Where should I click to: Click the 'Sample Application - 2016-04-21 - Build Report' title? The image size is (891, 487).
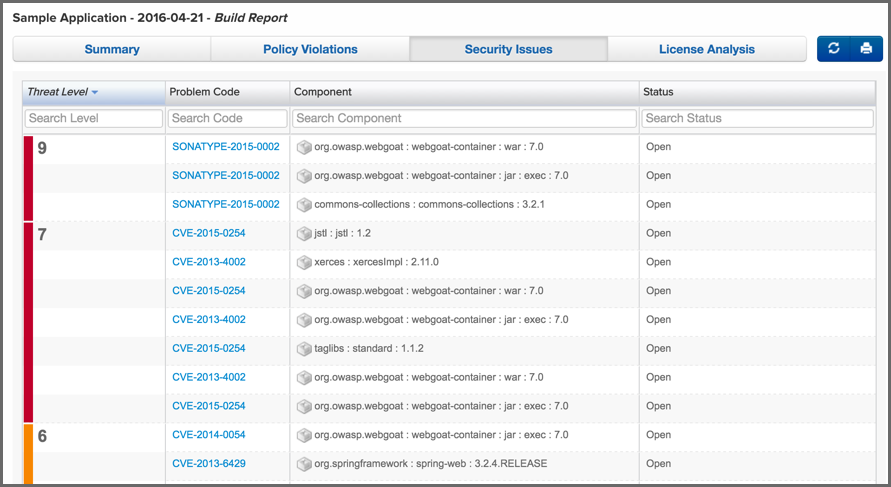(150, 18)
